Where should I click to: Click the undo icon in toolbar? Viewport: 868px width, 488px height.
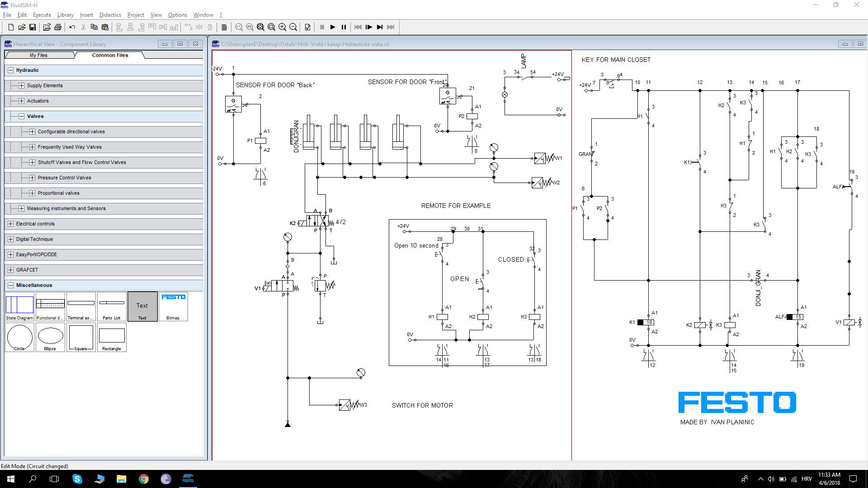pyautogui.click(x=71, y=27)
